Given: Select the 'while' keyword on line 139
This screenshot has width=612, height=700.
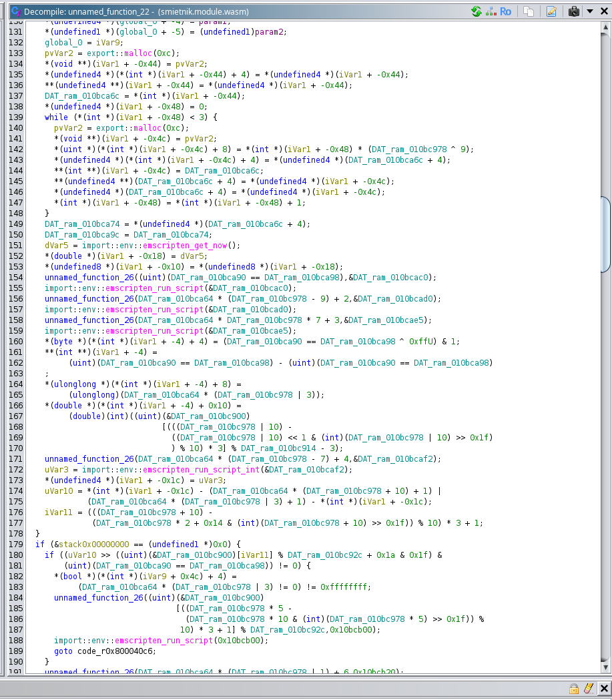Looking at the screenshot, I should (56, 117).
